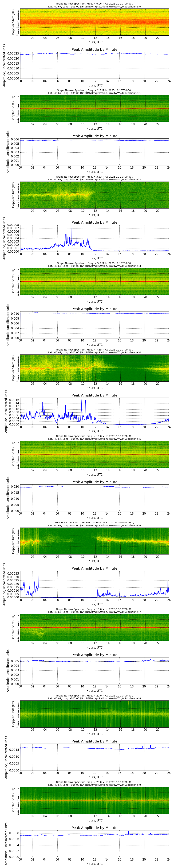
Task: Select the 3.33 MHz Doppler spectrogram plot
Action: point(94,195)
